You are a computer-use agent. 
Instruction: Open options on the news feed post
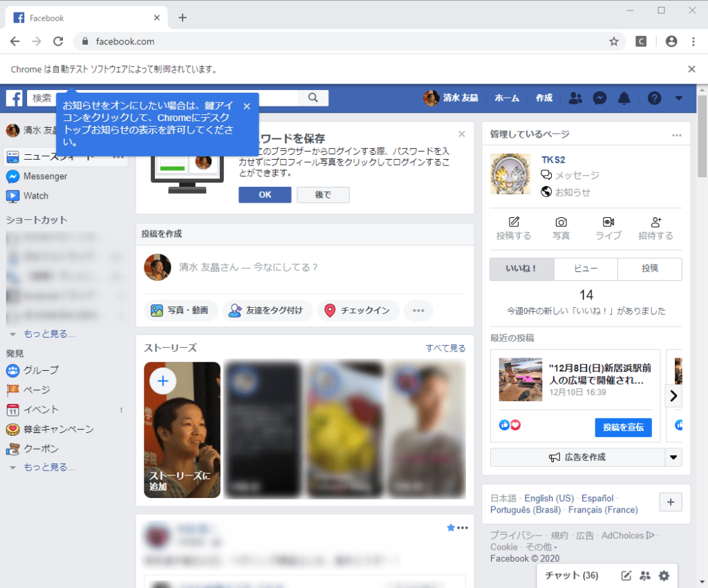pos(463,528)
